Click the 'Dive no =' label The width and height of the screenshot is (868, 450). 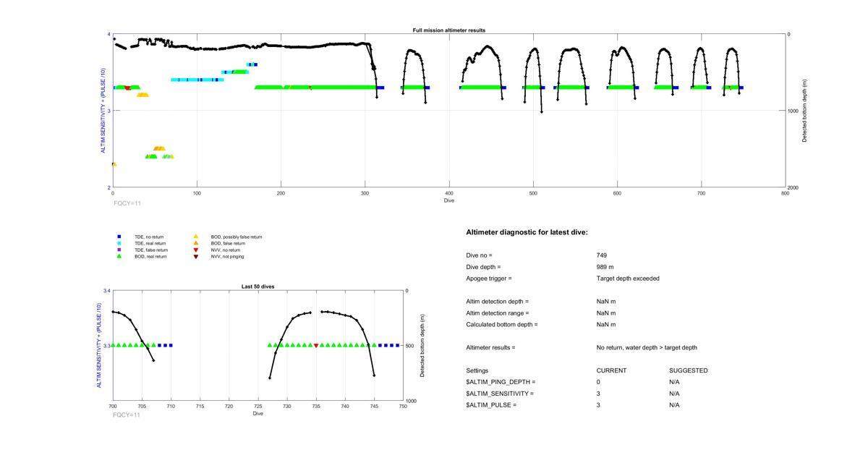[x=479, y=255]
